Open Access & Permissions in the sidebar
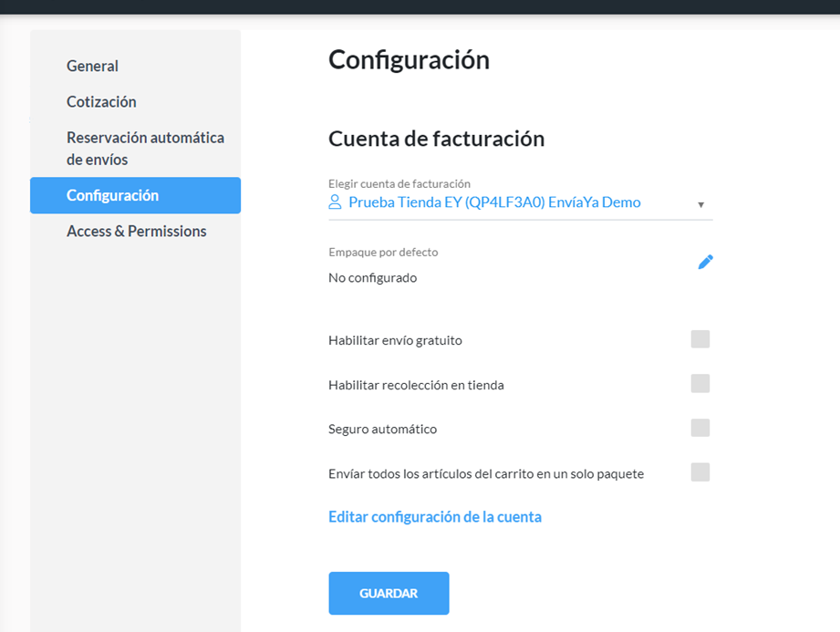This screenshot has width=840, height=632. click(x=136, y=232)
